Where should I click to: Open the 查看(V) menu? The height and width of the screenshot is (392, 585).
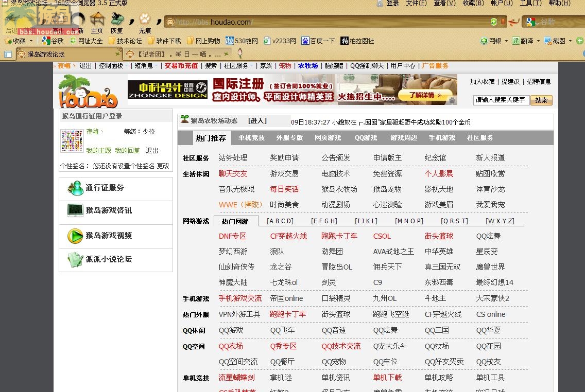pyautogui.click(x=444, y=4)
